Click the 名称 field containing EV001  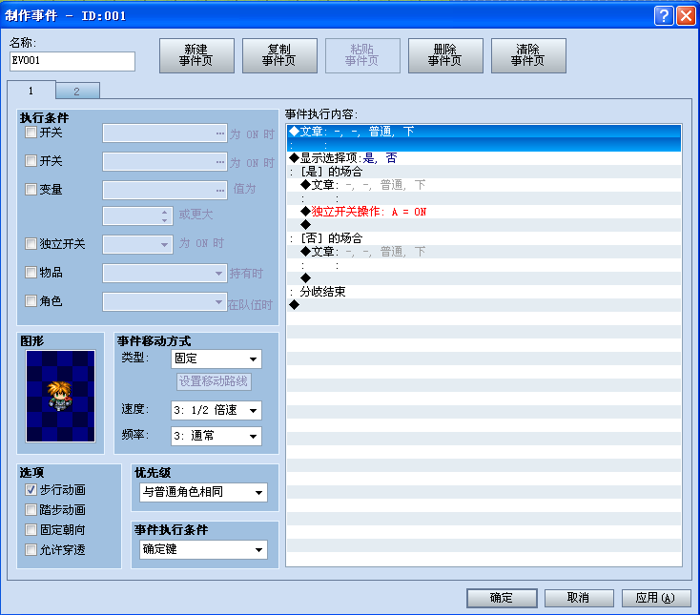[72, 61]
